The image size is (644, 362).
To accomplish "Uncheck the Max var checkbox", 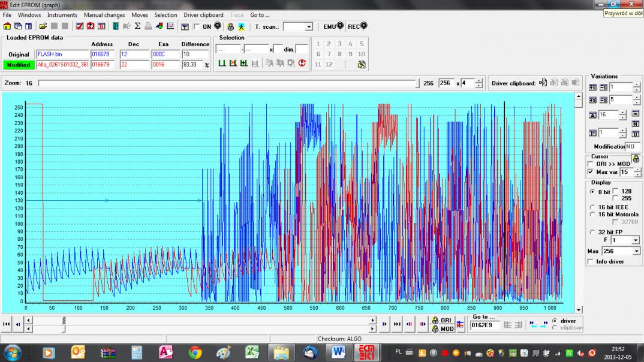I will point(590,172).
